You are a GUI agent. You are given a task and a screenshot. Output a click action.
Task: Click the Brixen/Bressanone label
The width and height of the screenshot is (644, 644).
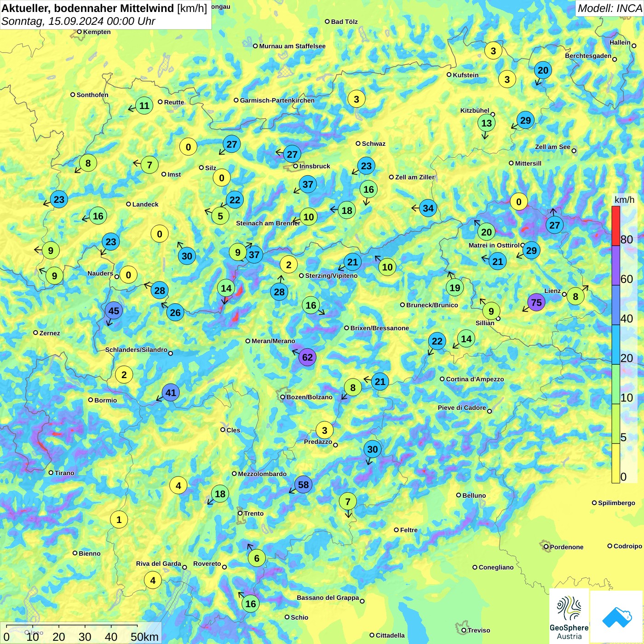click(x=379, y=328)
